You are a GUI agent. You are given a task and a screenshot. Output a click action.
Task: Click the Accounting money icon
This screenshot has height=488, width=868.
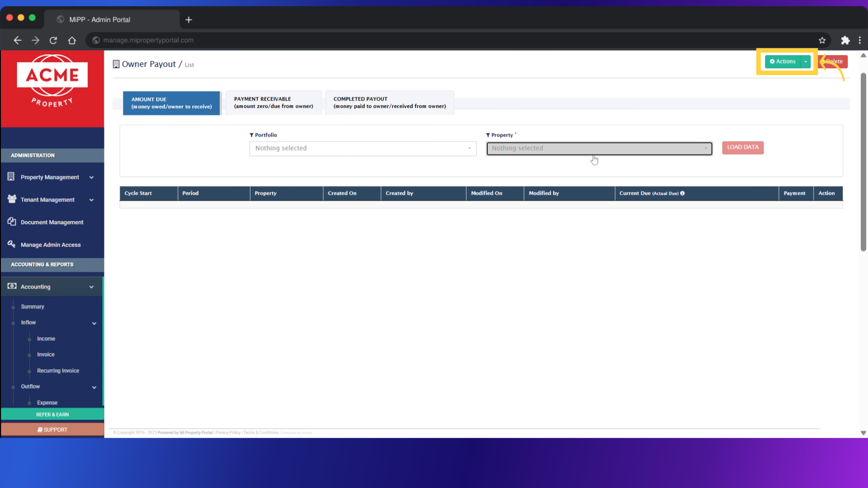point(12,286)
